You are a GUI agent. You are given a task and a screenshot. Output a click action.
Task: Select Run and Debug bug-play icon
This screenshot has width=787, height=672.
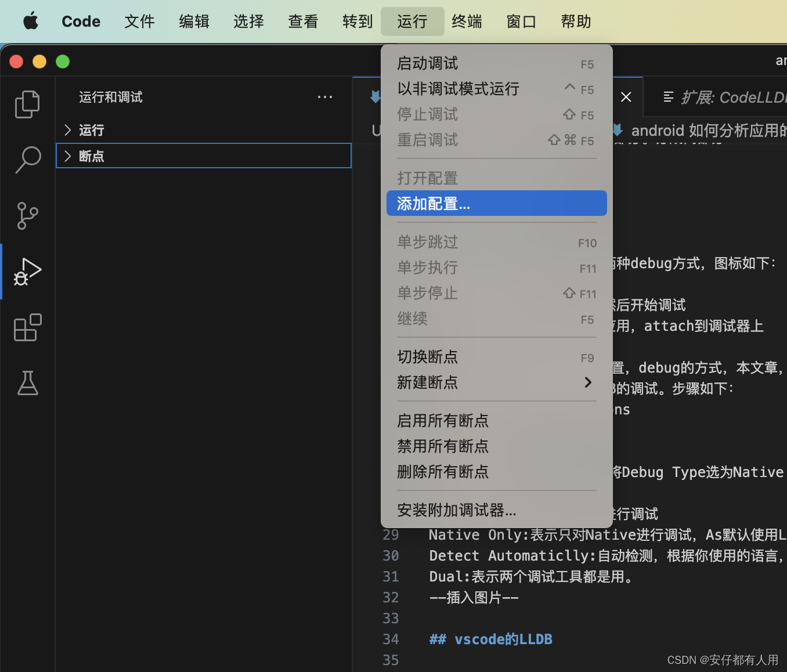(27, 272)
